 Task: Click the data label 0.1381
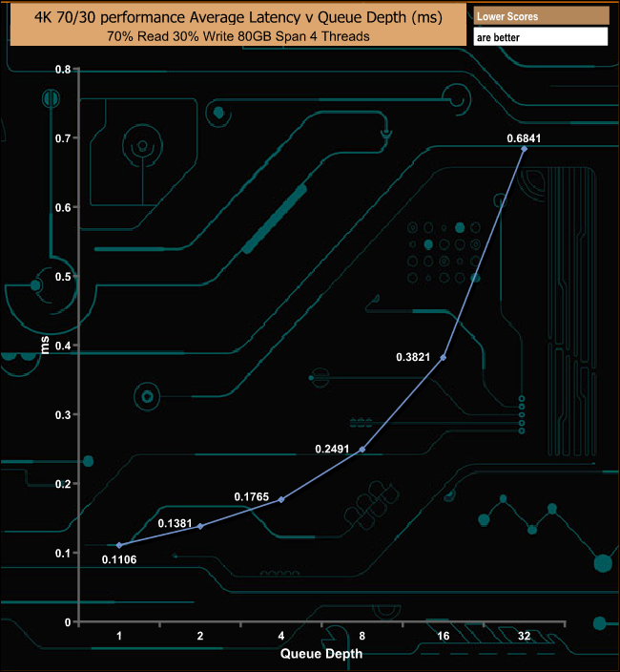coord(175,523)
